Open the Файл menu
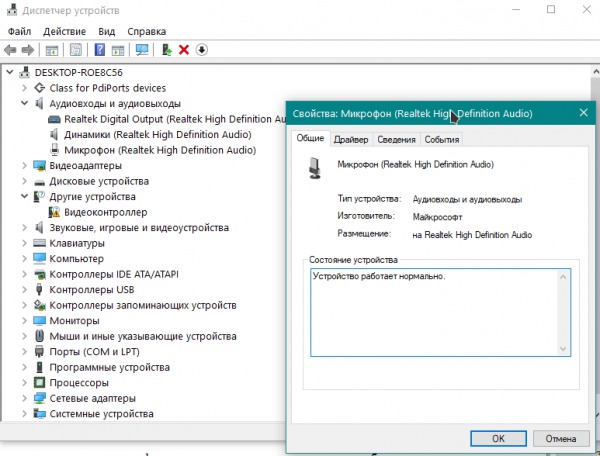 tap(20, 31)
